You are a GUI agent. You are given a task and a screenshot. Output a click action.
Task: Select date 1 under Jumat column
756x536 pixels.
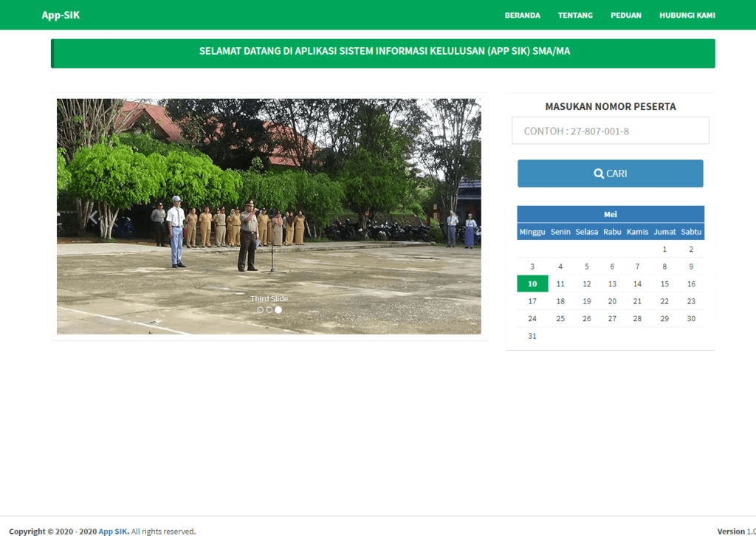point(664,250)
